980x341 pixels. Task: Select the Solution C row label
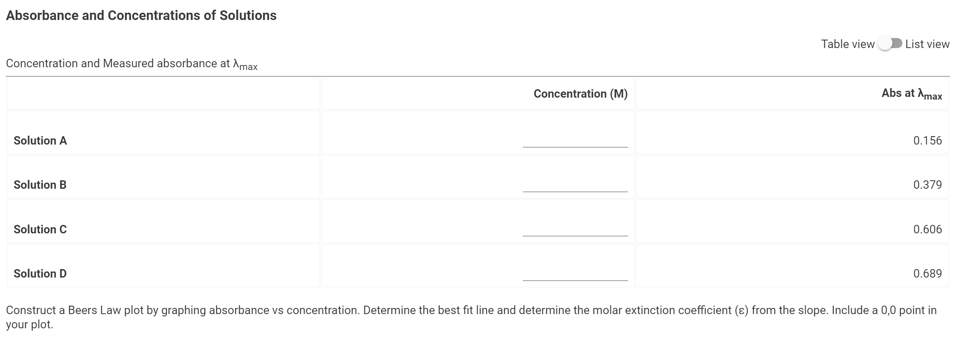pyautogui.click(x=40, y=229)
